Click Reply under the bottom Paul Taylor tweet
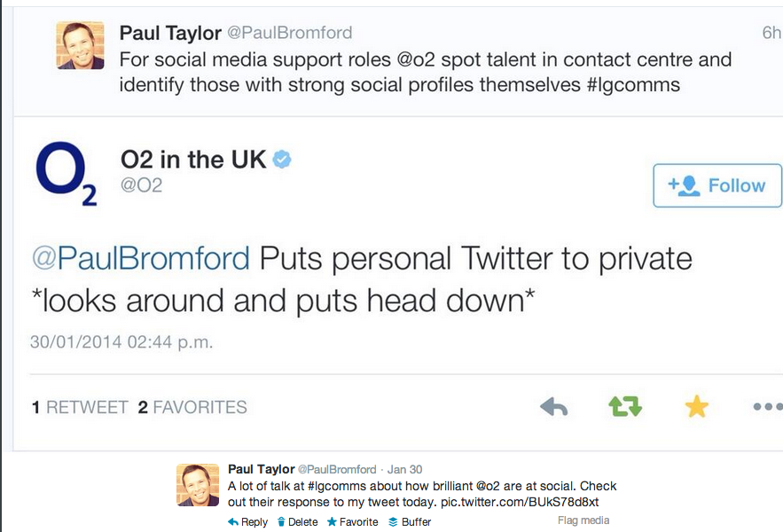Screen dimensions: 783x532 (248, 522)
